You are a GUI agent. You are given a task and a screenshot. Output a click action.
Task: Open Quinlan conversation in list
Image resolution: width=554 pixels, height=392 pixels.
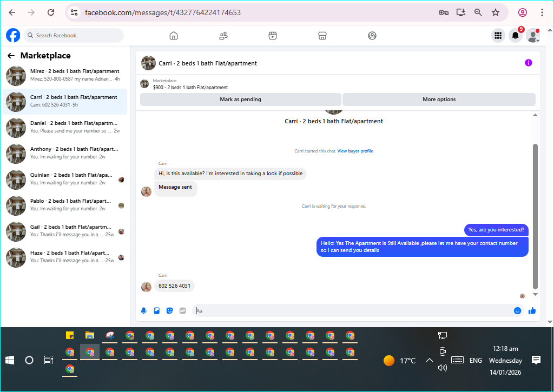pyautogui.click(x=65, y=180)
